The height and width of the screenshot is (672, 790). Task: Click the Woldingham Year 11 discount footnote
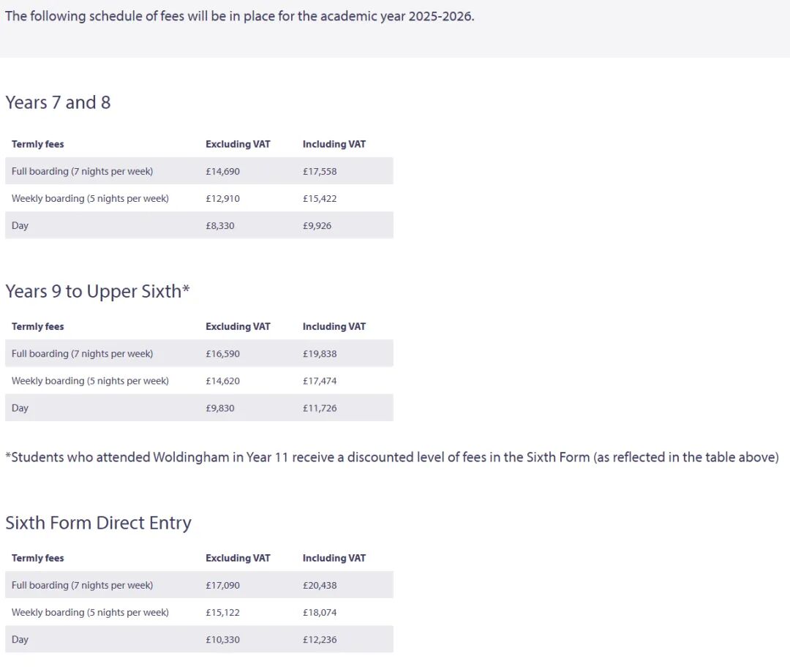click(x=391, y=457)
